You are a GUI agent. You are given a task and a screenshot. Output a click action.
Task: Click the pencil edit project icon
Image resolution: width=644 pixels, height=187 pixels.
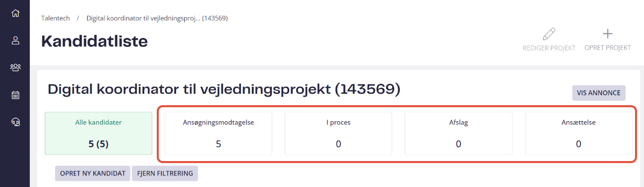click(x=549, y=34)
